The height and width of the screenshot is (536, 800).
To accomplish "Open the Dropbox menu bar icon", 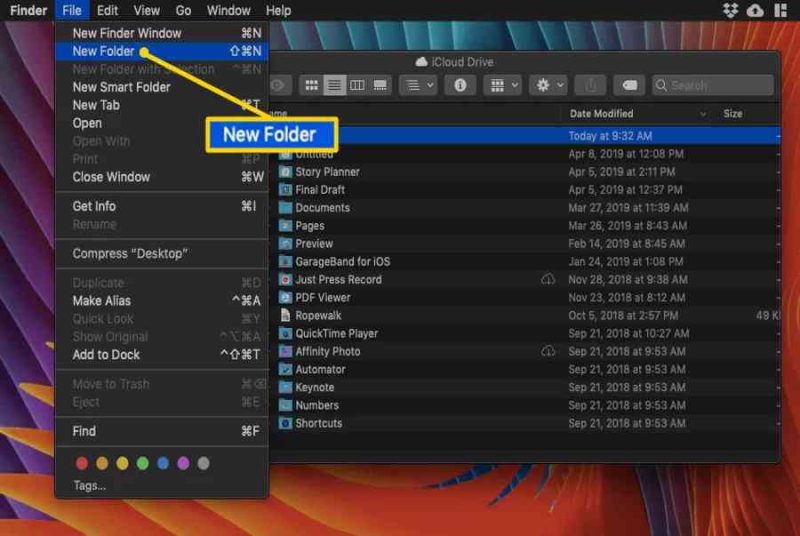I will point(731,10).
